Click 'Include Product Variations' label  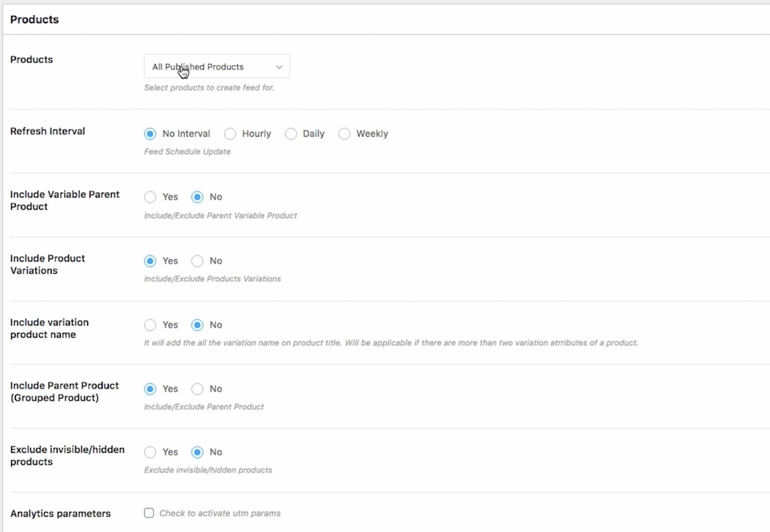47,264
